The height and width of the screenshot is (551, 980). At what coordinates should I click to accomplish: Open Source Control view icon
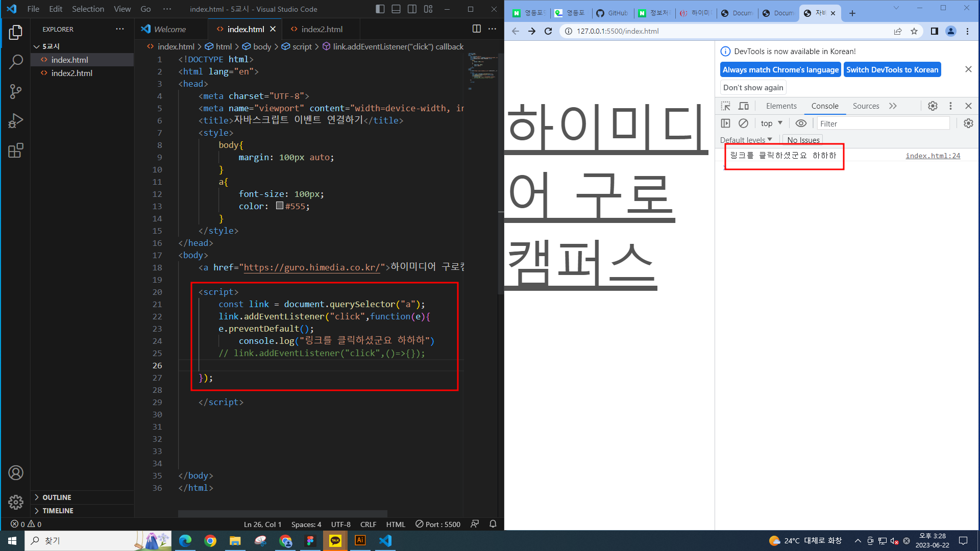click(16, 92)
